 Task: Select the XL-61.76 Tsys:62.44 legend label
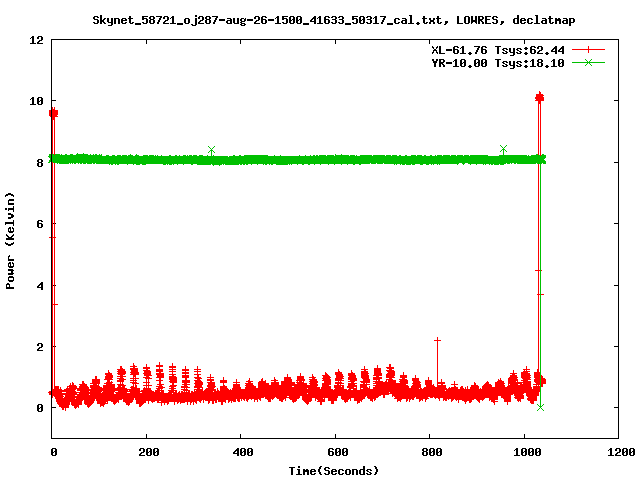pos(498,50)
